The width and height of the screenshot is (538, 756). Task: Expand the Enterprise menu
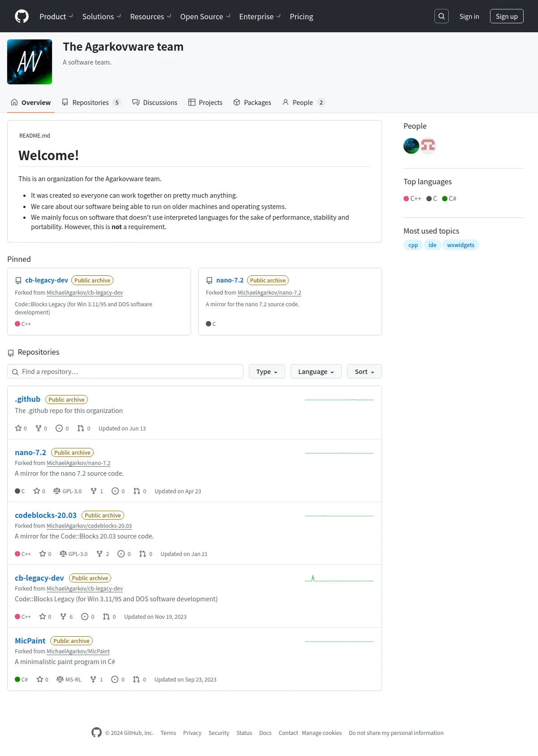[260, 16]
